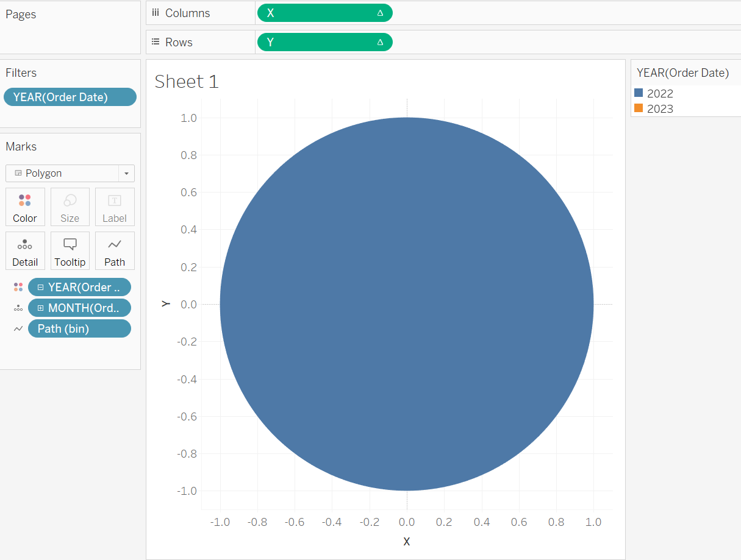Open the Polygon mark type dropdown
Image resolution: width=741 pixels, height=560 pixels.
(x=126, y=173)
